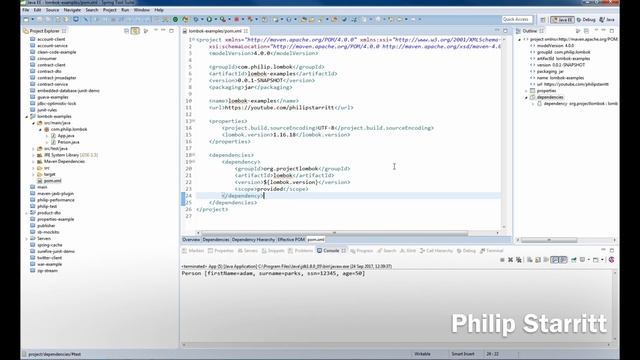Click the green Boot Dashboard toolbar icon

[x=175, y=19]
